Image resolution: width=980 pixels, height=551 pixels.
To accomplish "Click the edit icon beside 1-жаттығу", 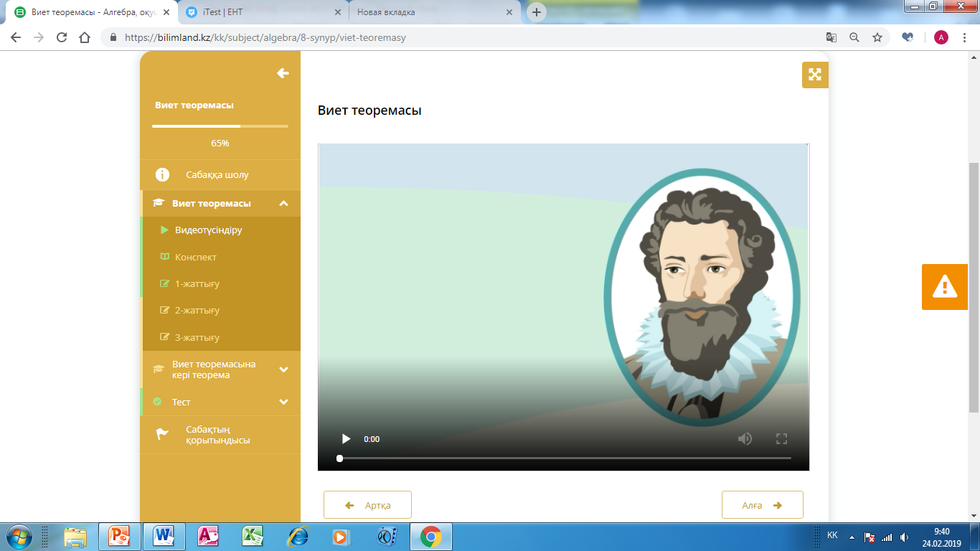I will click(165, 283).
